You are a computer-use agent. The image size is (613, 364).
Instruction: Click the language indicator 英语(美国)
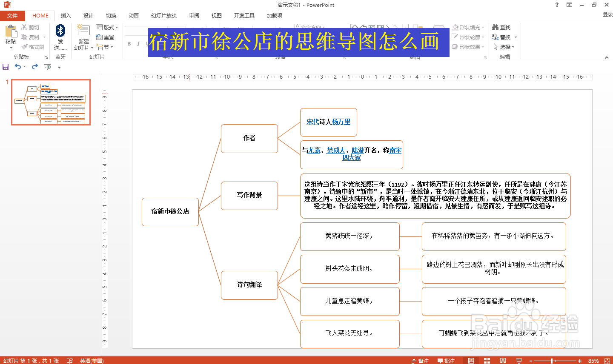point(92,361)
